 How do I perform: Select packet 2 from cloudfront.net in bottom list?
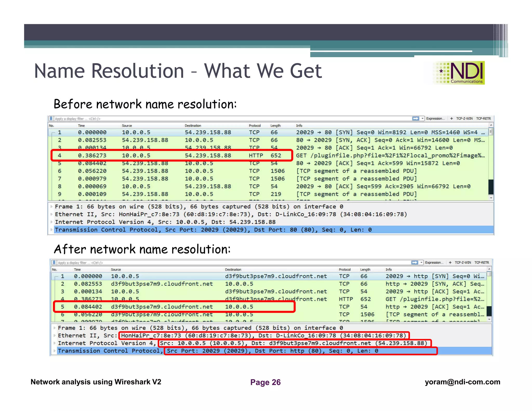tap(269, 284)
